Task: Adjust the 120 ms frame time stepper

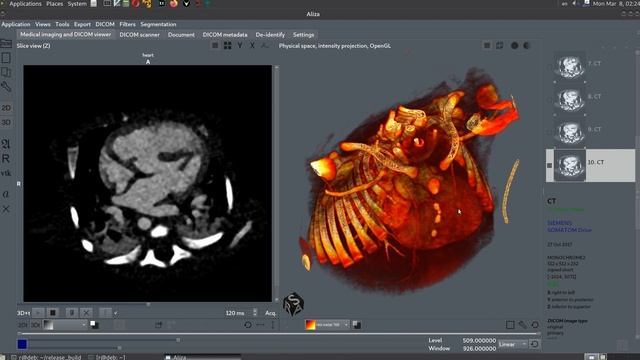Action: click(x=255, y=313)
